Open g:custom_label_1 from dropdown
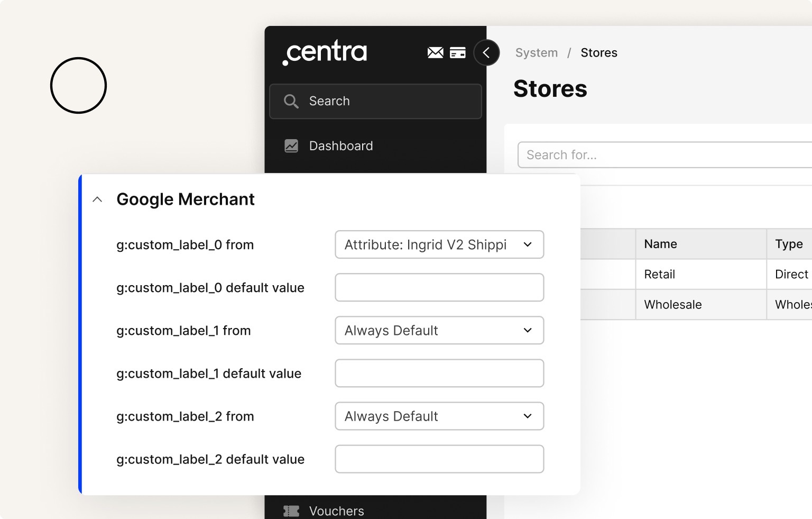This screenshot has height=519, width=812. [x=439, y=330]
